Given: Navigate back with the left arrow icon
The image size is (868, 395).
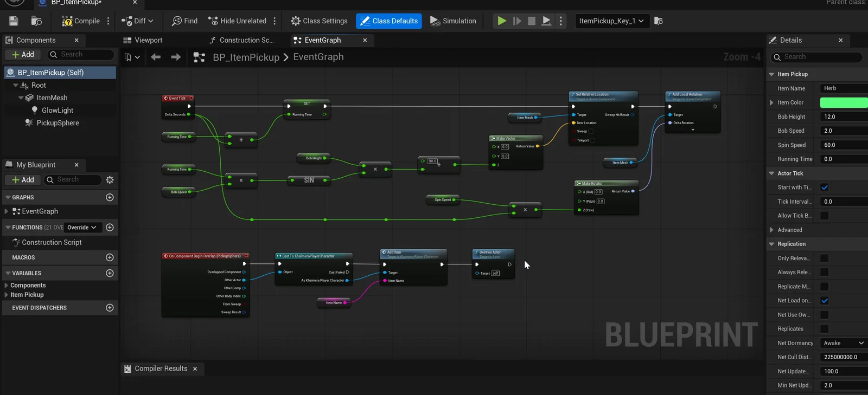Looking at the screenshot, I should point(156,57).
